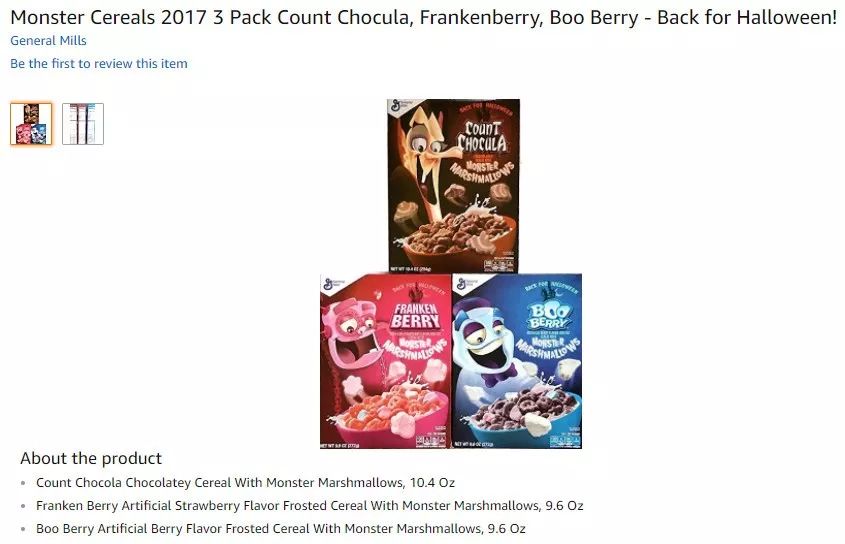Click the Boo Berry Artificial Berry bullet text

(x=280, y=529)
